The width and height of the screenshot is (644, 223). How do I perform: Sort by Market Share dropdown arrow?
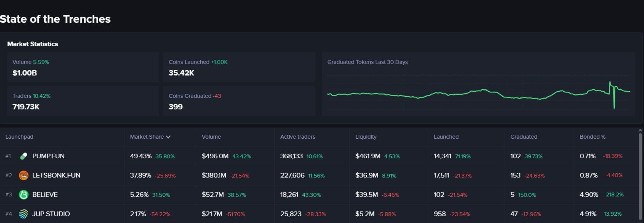click(x=168, y=137)
